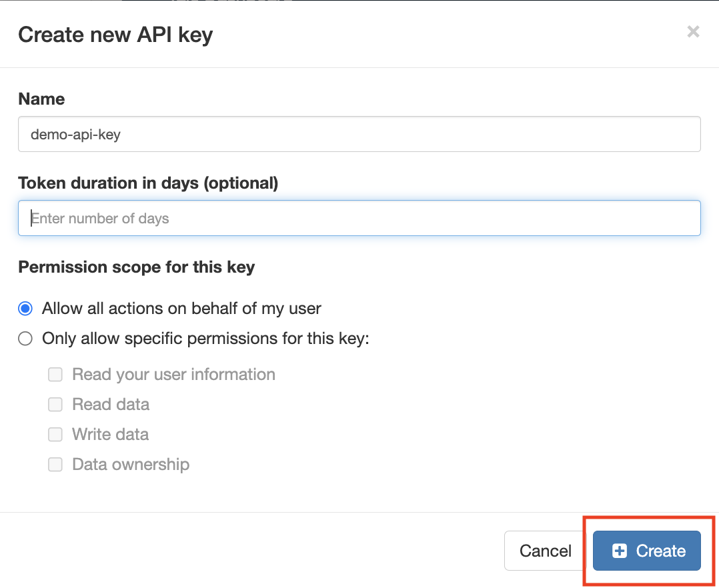Click the 'Data ownership' label text
The image size is (719, 588).
coord(131,465)
